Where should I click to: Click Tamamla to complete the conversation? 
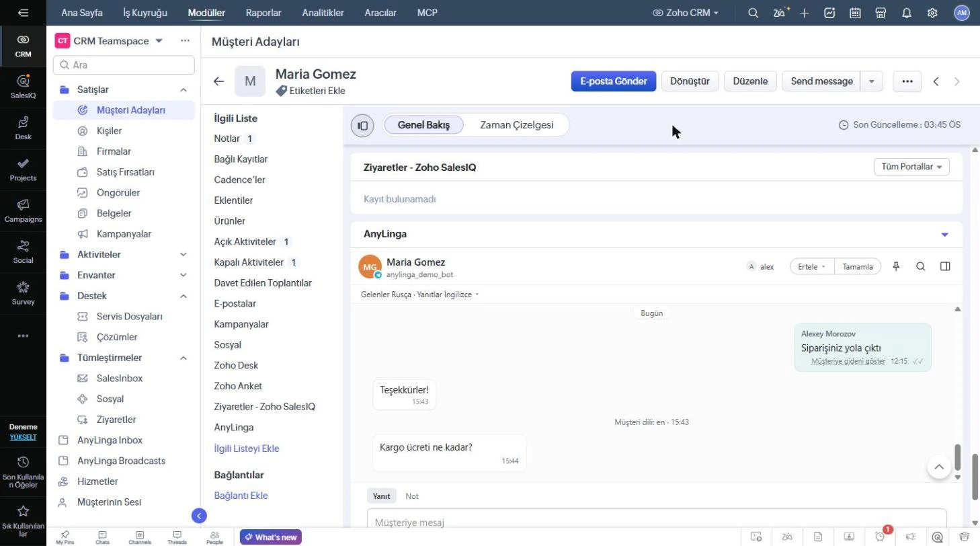(858, 266)
